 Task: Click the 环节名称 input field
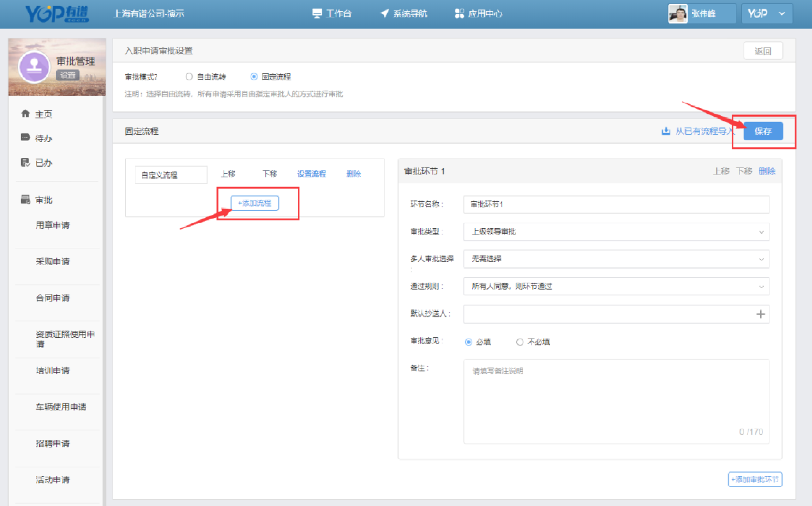pos(616,204)
